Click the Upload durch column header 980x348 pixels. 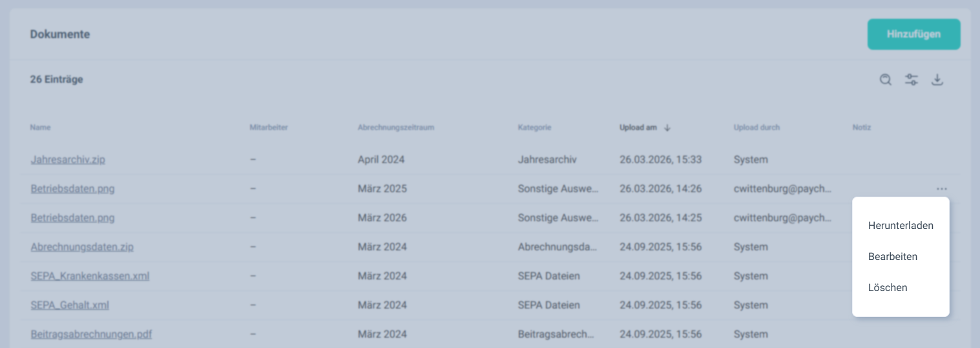click(x=756, y=127)
